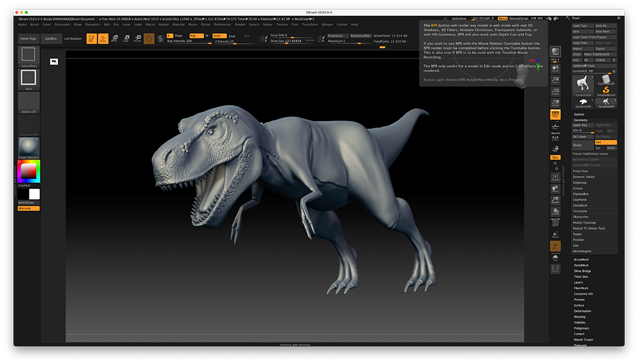The width and height of the screenshot is (638, 364).
Task: Open LightBox browser
Action: (51, 38)
